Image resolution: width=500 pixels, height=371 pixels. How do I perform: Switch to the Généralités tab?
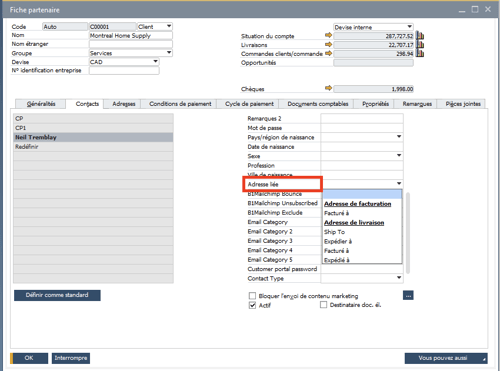coord(41,104)
